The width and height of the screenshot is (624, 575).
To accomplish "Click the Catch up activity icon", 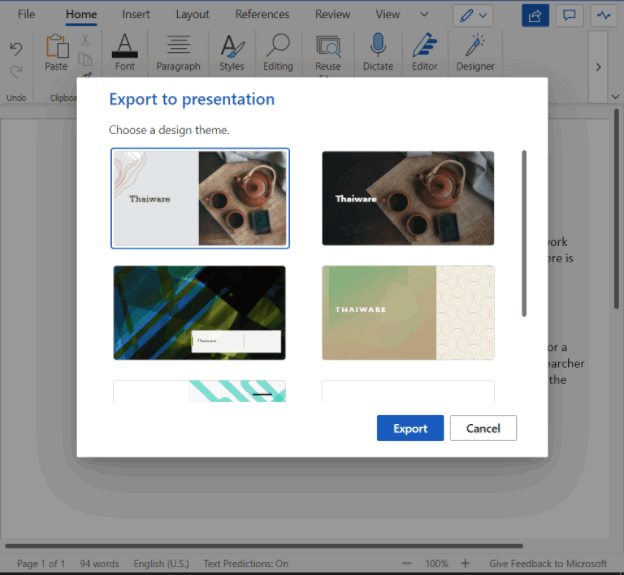I will pos(603,16).
